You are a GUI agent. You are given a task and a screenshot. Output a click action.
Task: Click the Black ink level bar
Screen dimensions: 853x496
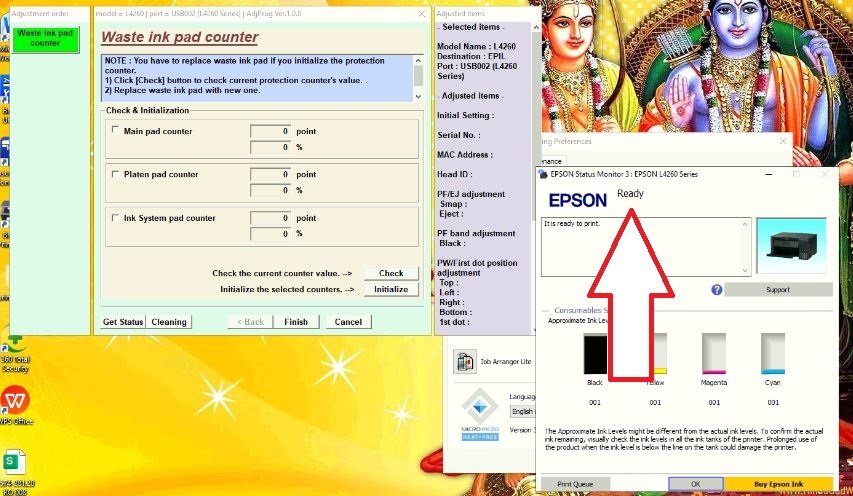[595, 354]
